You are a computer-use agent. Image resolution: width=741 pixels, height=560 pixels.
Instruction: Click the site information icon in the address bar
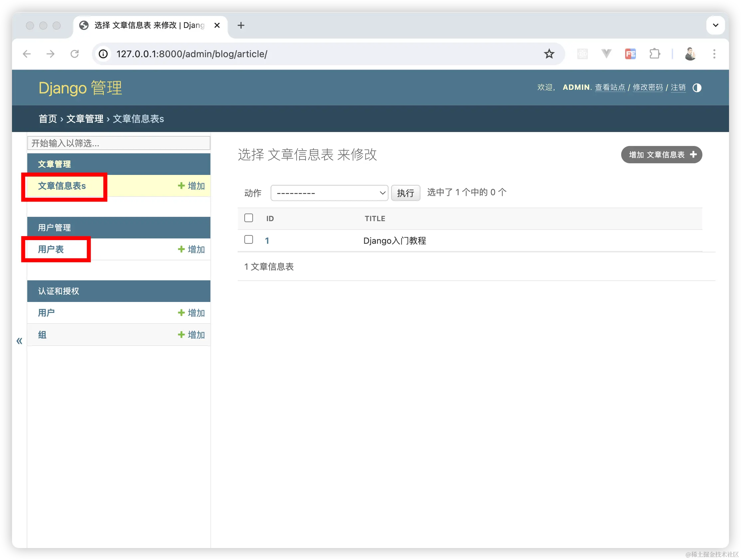click(103, 54)
